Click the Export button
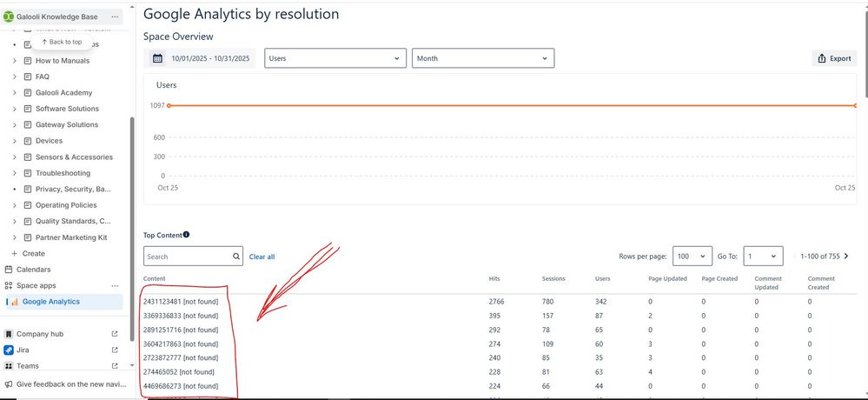 tap(834, 58)
